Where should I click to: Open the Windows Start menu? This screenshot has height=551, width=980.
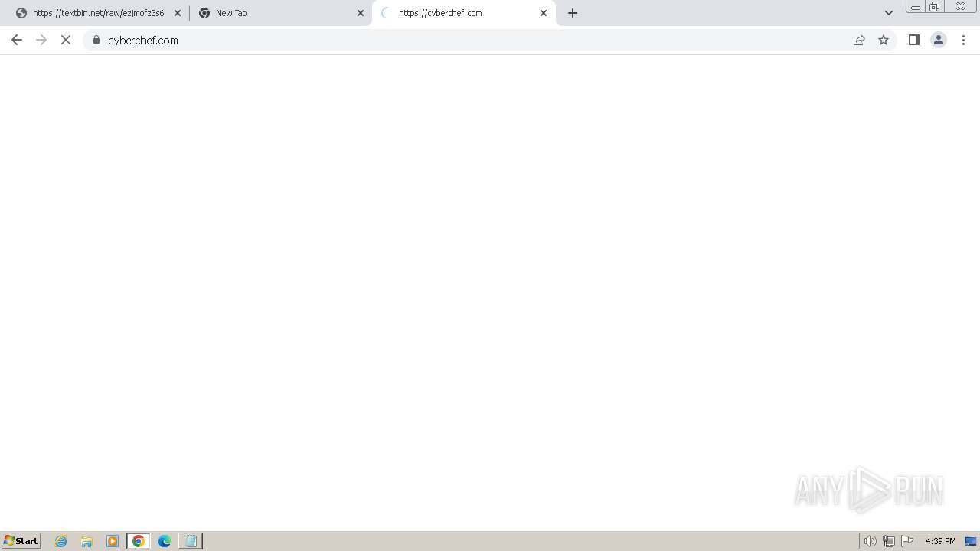(21, 541)
